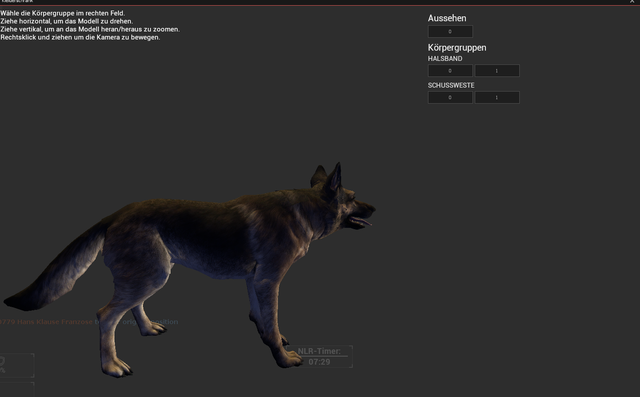Click the 'Aussehen' heading
This screenshot has height=397, width=640.
(x=447, y=18)
